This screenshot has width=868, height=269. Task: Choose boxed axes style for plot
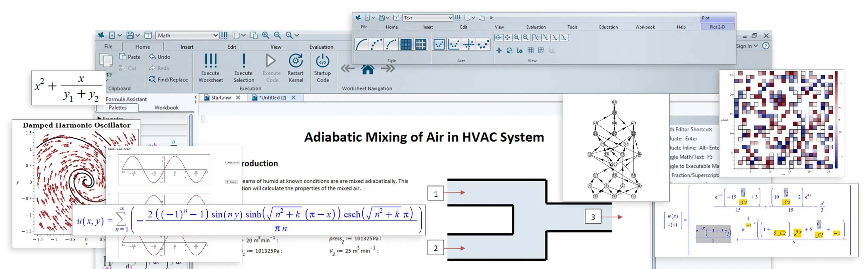(x=439, y=44)
